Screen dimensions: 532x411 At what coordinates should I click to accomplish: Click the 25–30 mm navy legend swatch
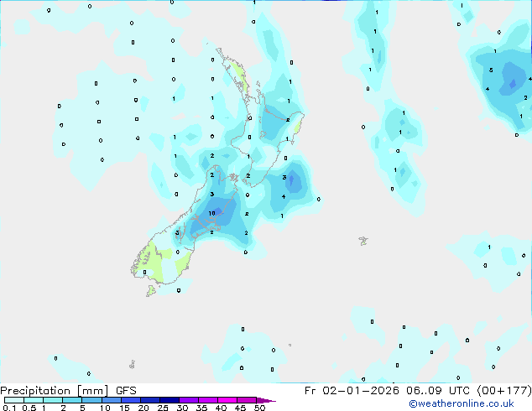point(170,400)
